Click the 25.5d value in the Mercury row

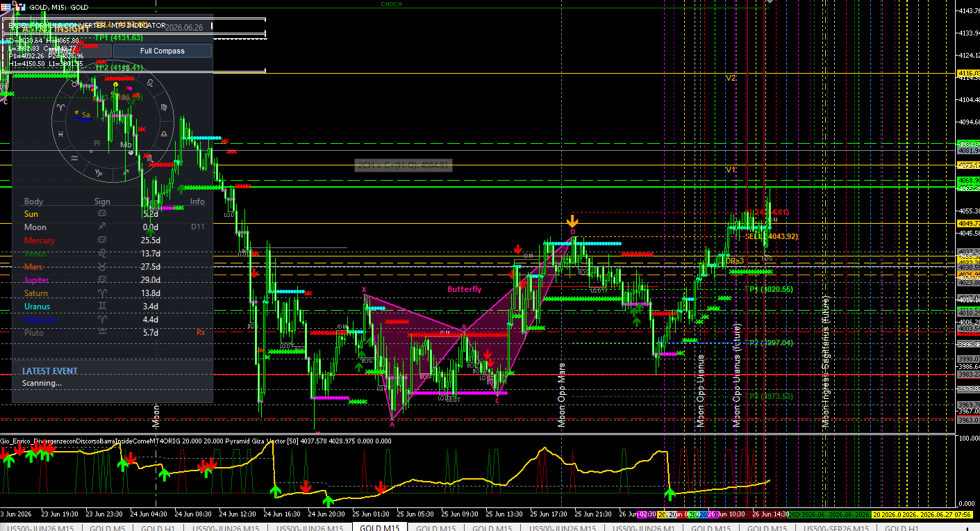(150, 240)
